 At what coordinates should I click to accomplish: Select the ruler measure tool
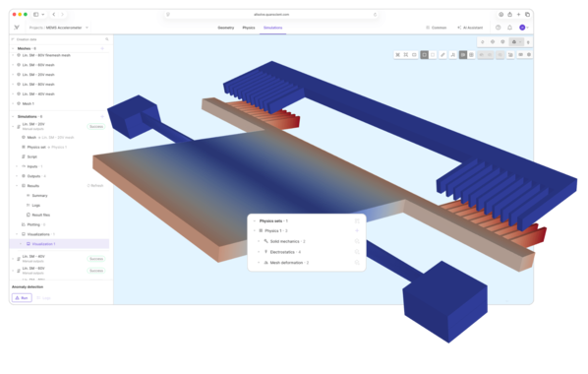[x=442, y=55]
